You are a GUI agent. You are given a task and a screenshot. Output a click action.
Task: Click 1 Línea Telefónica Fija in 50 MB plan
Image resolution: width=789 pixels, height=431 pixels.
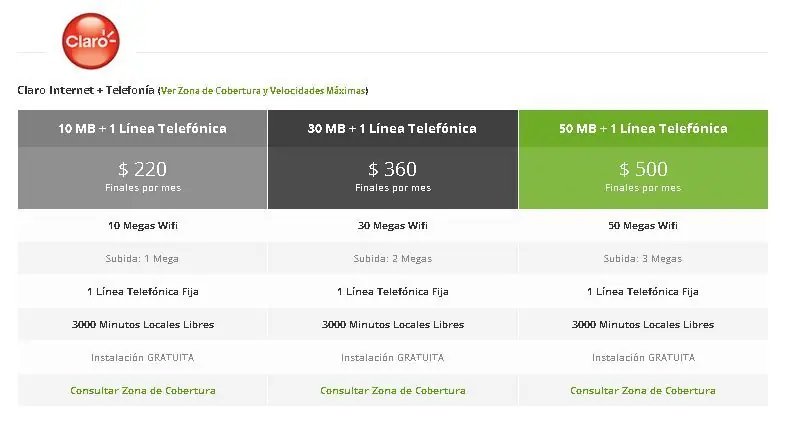pos(643,292)
